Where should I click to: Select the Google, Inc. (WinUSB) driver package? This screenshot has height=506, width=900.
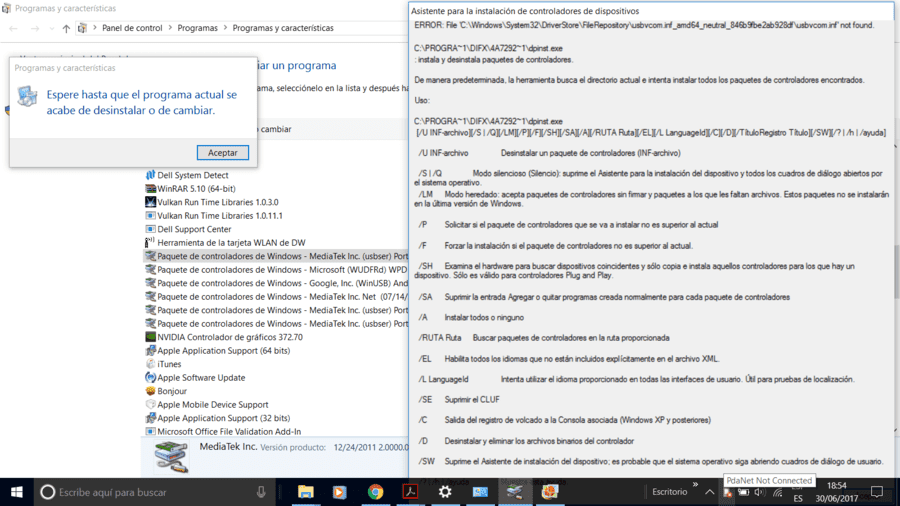pos(276,283)
